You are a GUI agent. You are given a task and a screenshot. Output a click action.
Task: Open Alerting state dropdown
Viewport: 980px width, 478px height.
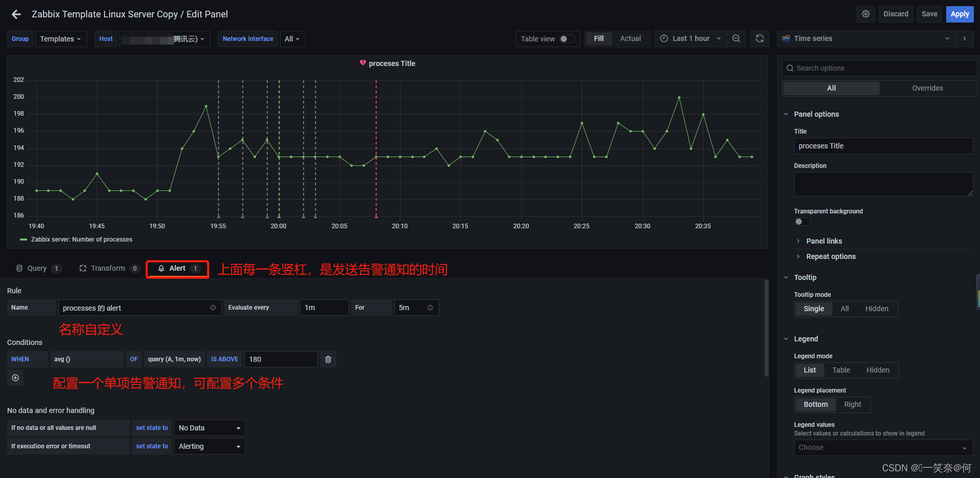pos(209,446)
